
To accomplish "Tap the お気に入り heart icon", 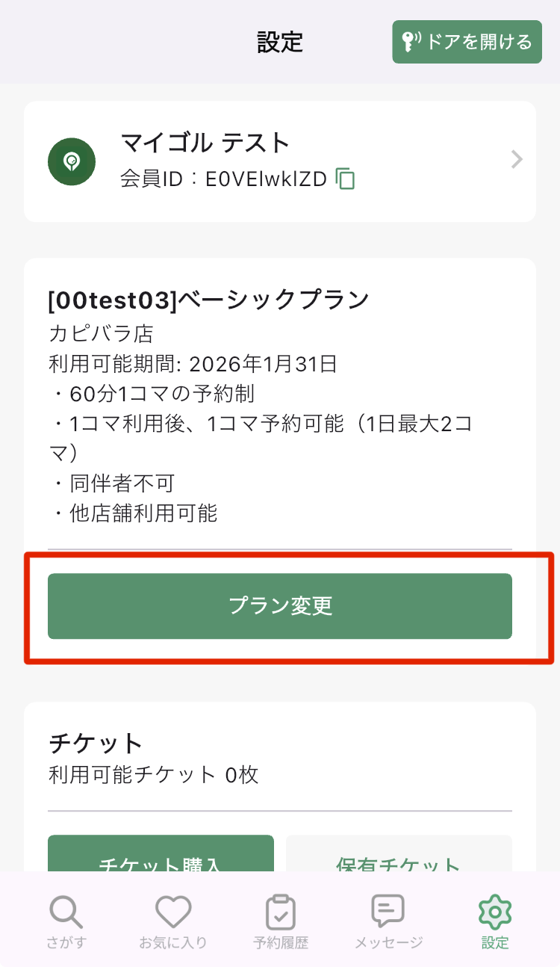I will [173, 912].
